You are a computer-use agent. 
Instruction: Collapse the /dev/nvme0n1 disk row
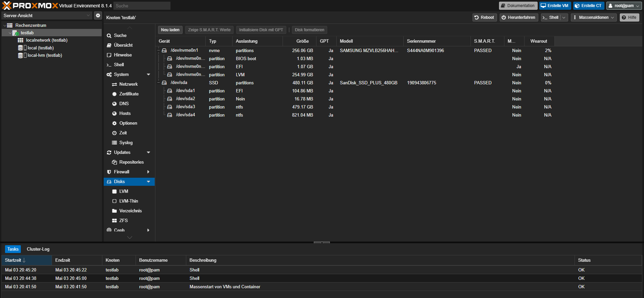click(159, 50)
